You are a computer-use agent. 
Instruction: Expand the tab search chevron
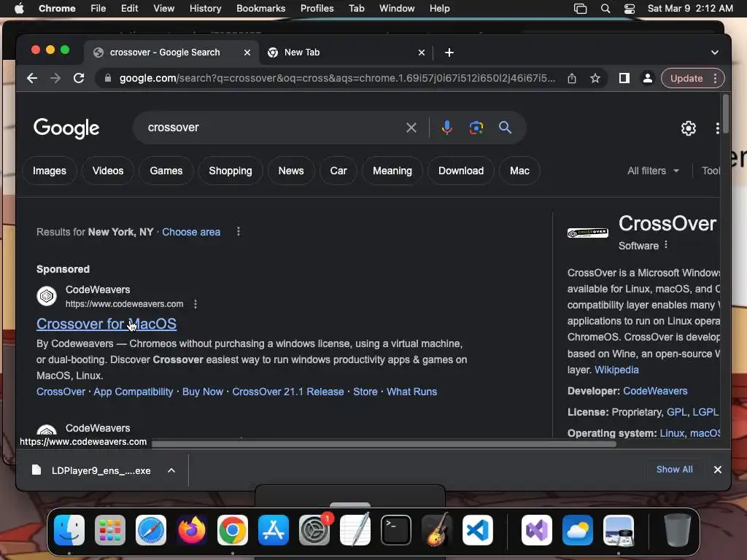click(715, 52)
